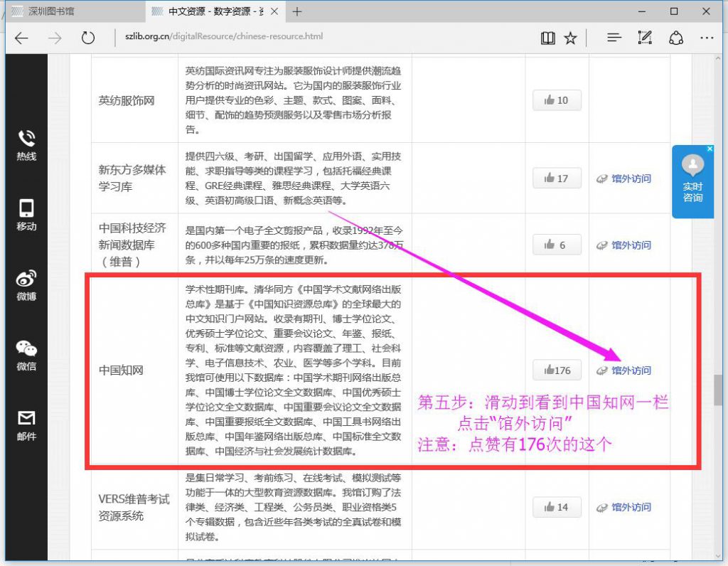The height and width of the screenshot is (566, 728).
Task: Like 英纺服饰网 with 10 thumbs-up button
Action: tap(557, 100)
